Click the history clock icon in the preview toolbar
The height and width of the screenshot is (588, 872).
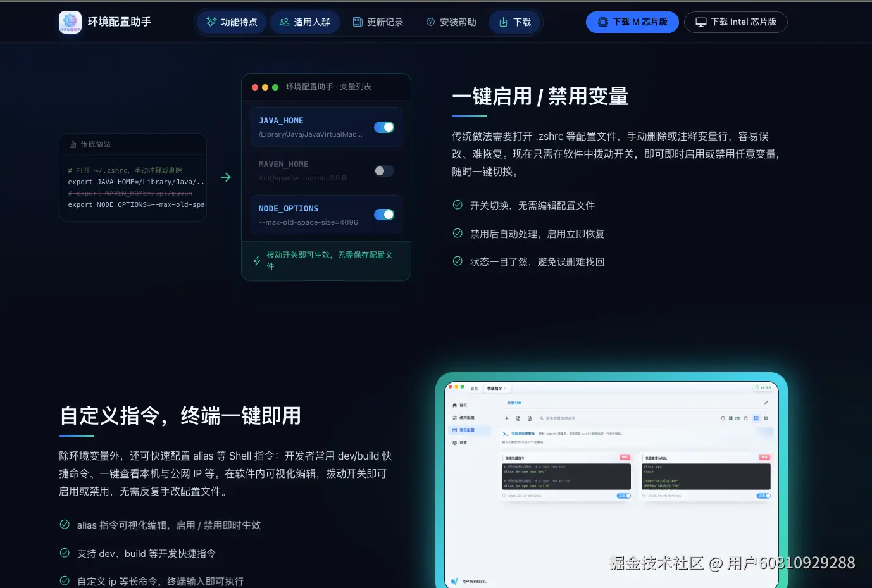pos(723,418)
